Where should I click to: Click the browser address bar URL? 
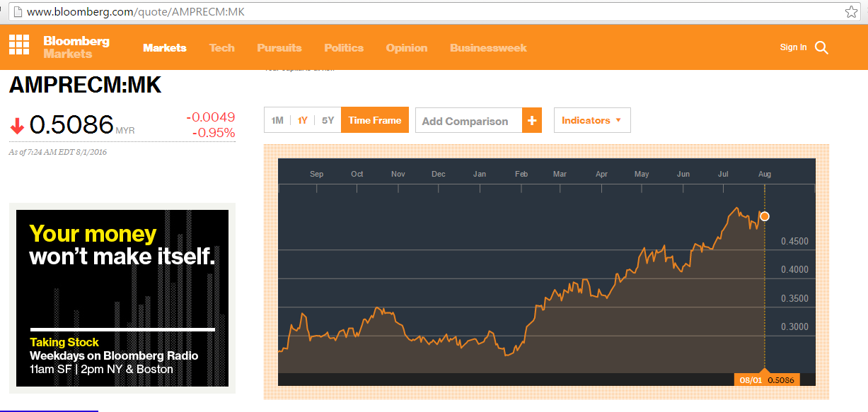[136, 12]
